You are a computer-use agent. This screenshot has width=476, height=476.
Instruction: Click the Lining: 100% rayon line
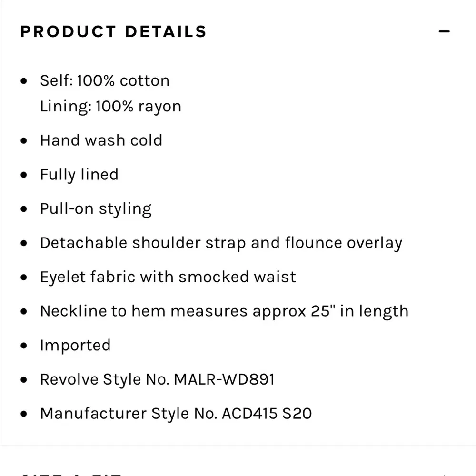[x=110, y=106]
